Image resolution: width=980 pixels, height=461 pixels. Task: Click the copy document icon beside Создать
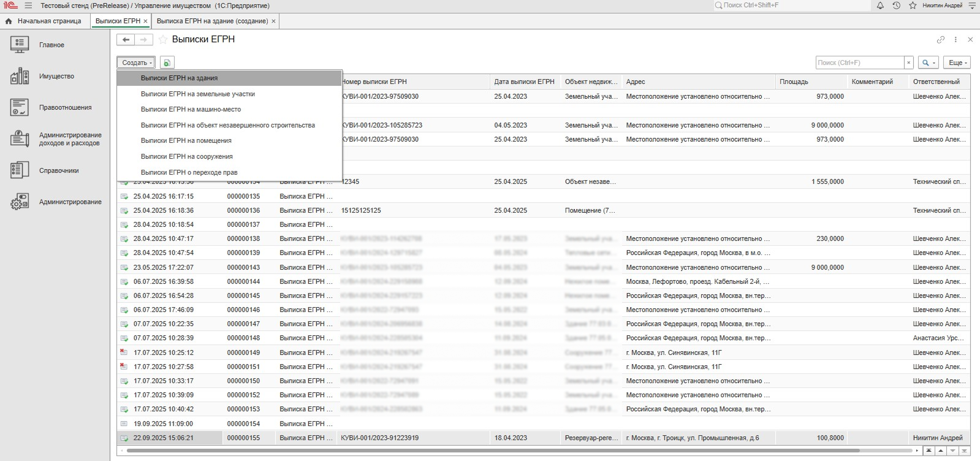click(x=167, y=63)
